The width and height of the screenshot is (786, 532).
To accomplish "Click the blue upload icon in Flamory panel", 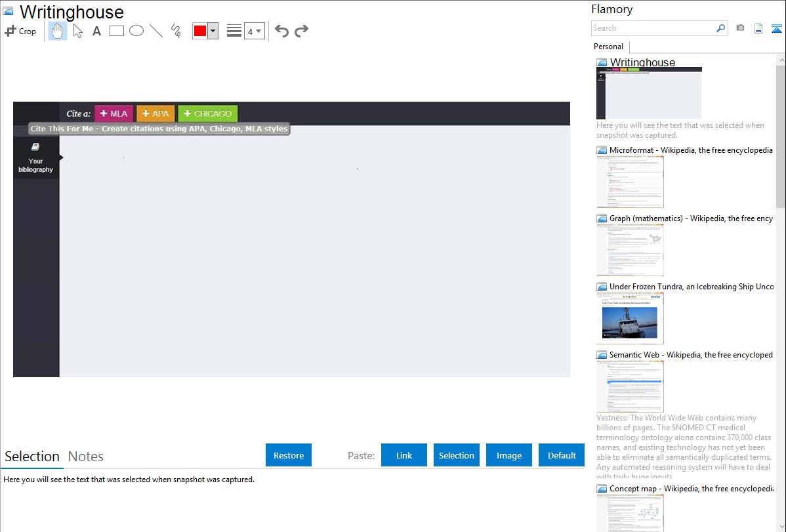I will coord(776,28).
